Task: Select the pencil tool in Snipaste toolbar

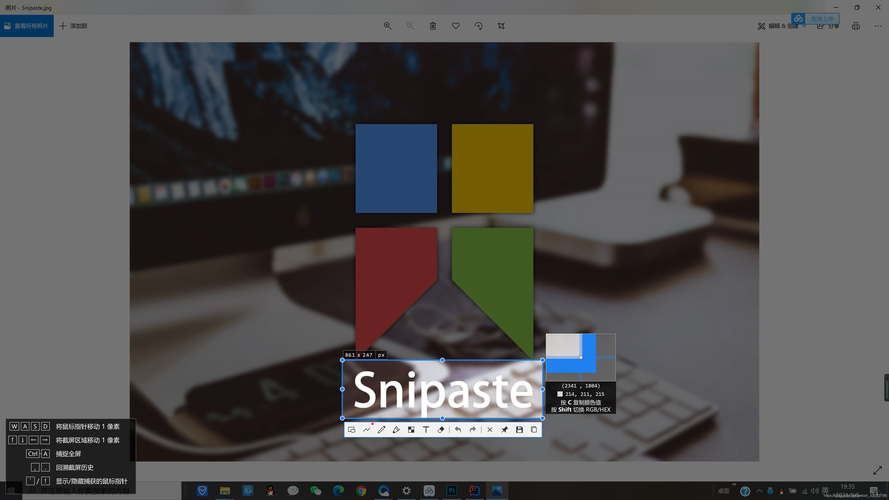Action: click(382, 430)
